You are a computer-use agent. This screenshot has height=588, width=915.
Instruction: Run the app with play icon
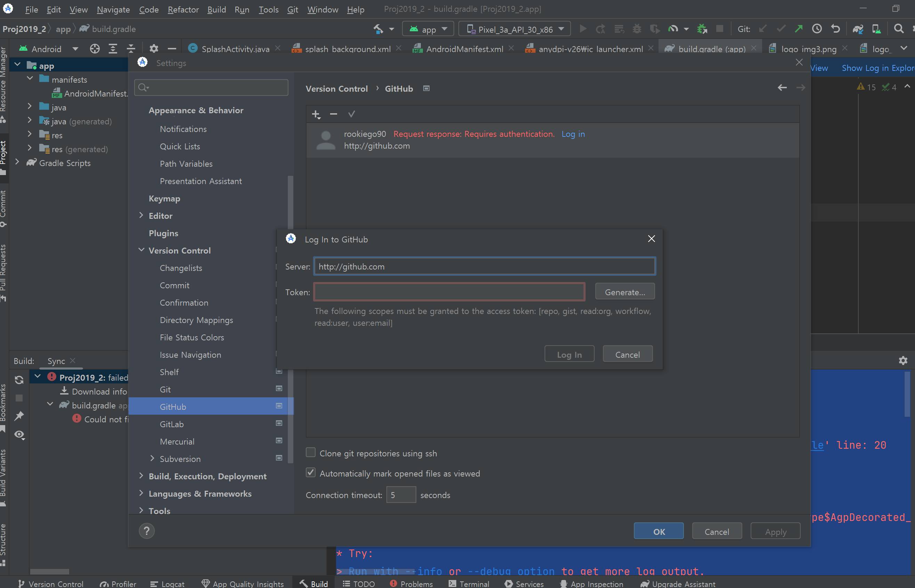(x=583, y=29)
